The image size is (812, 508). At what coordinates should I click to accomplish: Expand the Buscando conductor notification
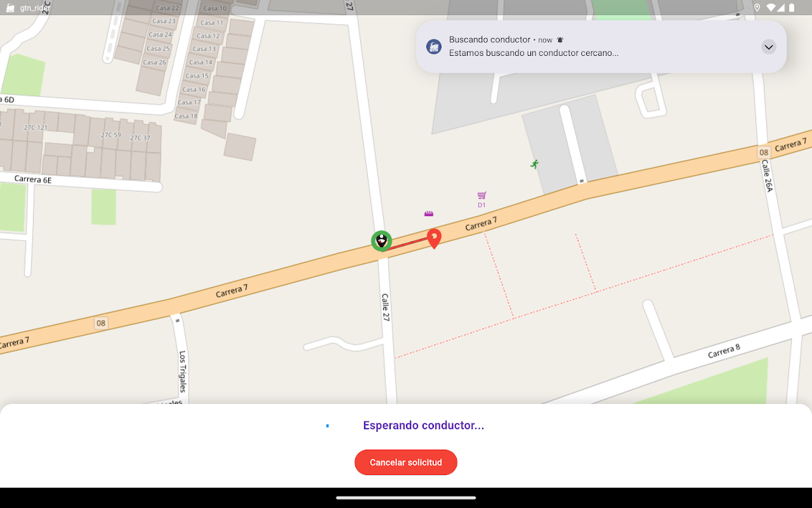(769, 46)
